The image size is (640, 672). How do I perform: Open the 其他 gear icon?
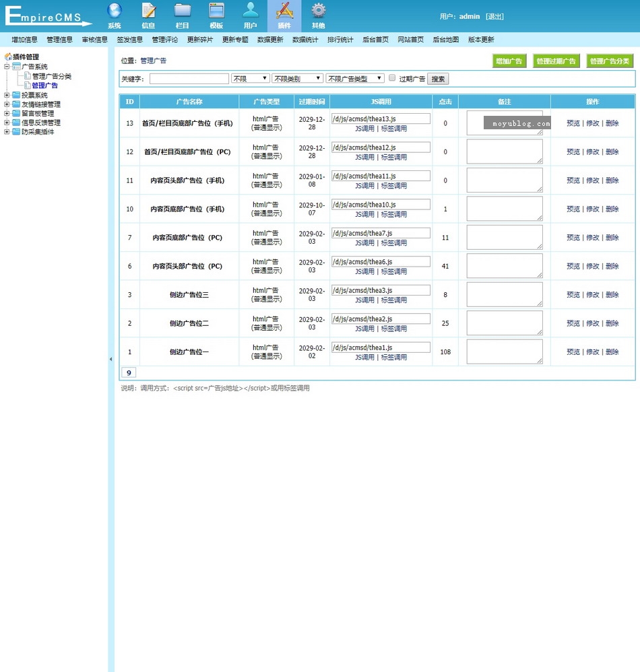click(319, 11)
